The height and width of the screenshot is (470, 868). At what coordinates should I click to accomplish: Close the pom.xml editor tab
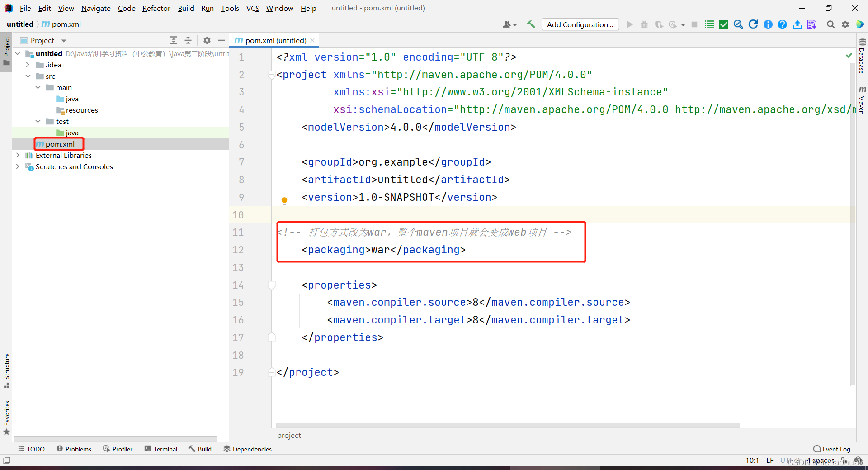click(x=312, y=40)
